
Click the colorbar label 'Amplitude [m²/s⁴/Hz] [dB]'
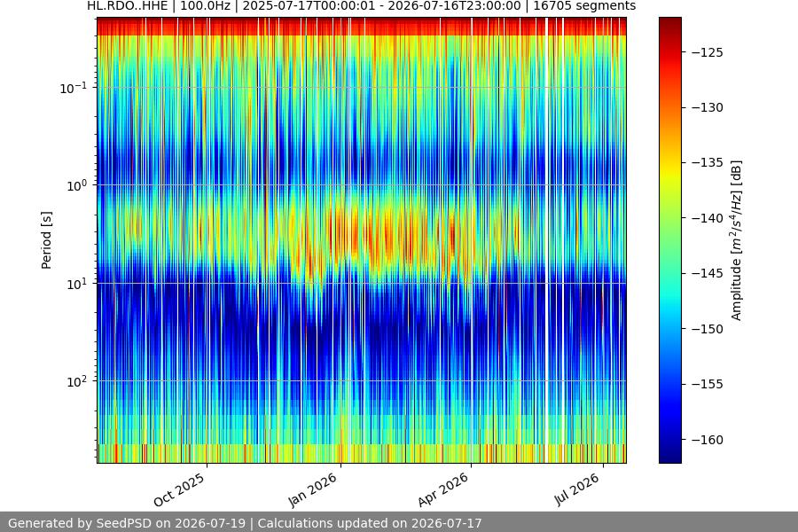coord(737,240)
